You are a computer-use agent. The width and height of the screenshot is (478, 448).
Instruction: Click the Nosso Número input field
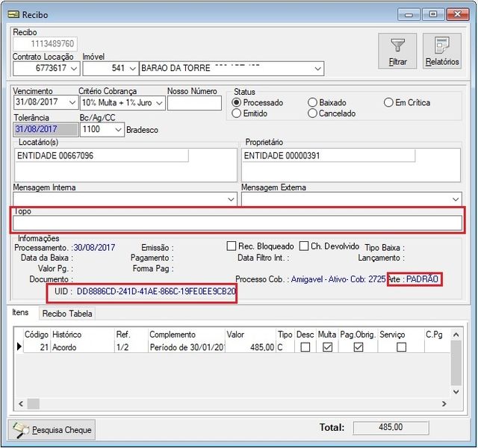pyautogui.click(x=193, y=103)
